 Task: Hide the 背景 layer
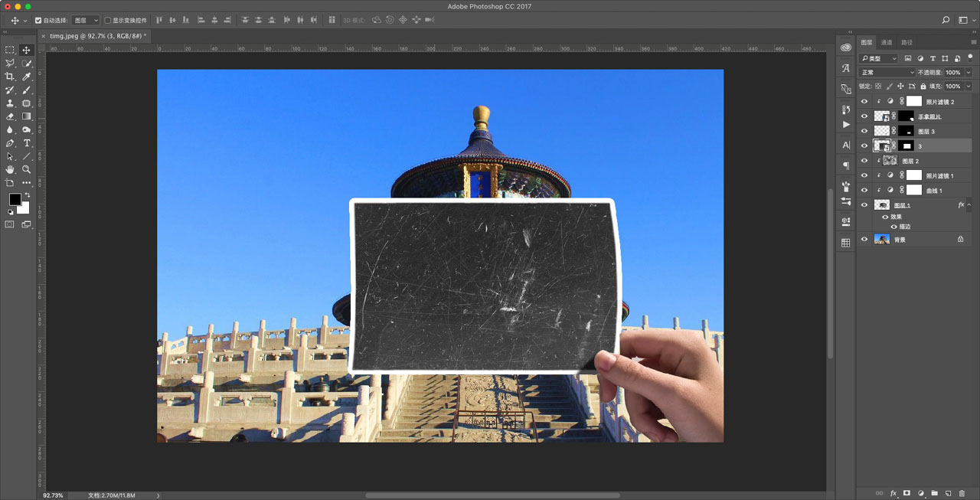pos(864,240)
